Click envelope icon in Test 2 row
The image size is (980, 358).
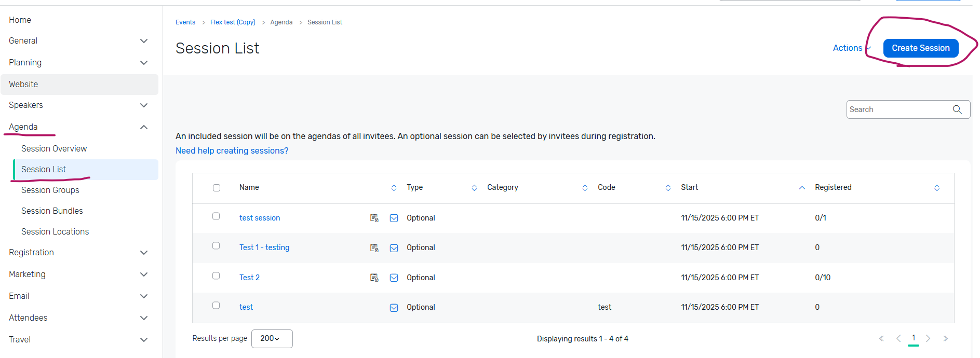click(394, 278)
